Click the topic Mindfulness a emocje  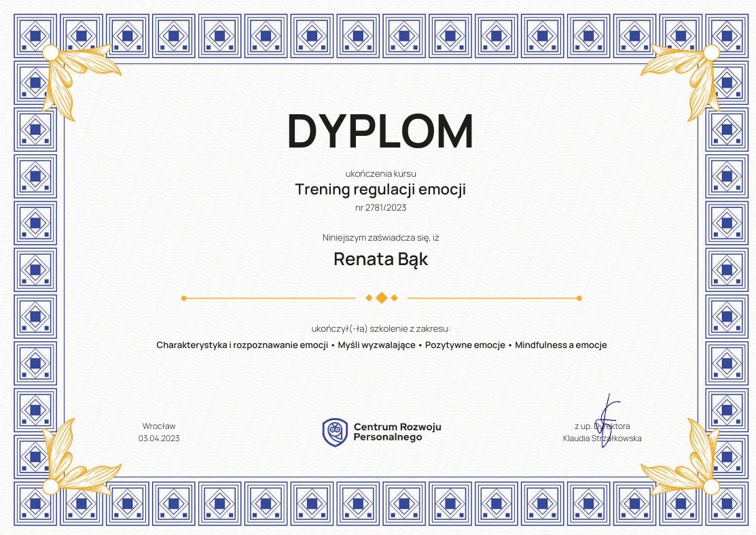point(560,345)
